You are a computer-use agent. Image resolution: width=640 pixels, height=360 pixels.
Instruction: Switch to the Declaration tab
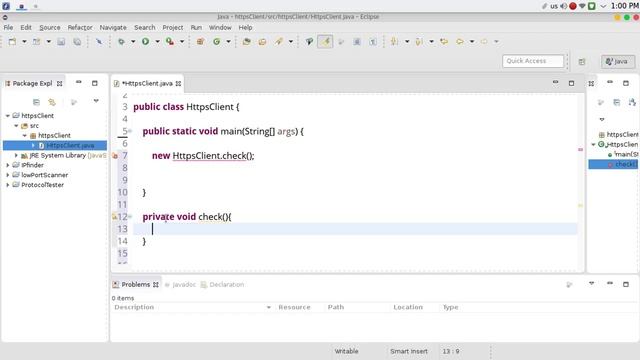pyautogui.click(x=223, y=285)
